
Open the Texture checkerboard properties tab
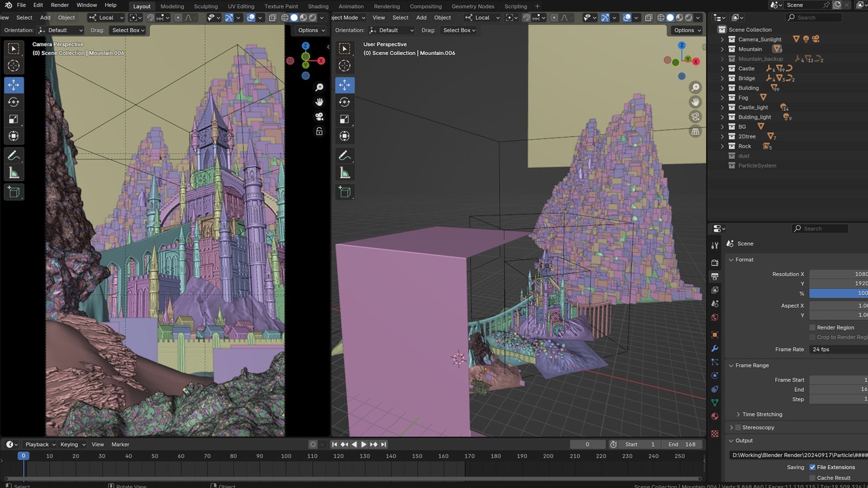(715, 433)
